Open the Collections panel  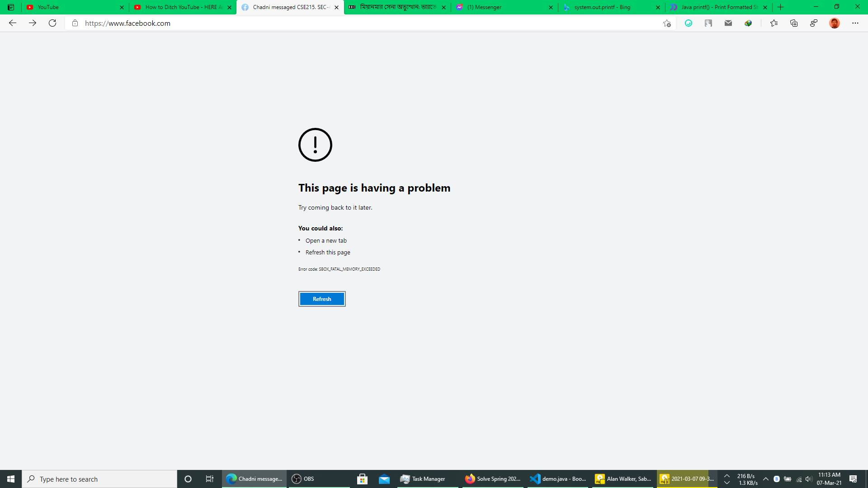click(794, 23)
